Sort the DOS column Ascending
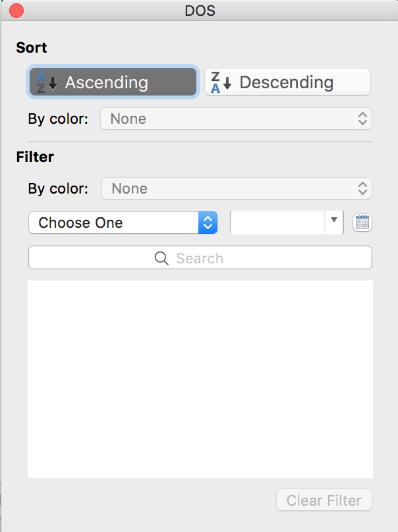Screen dimensions: 398x532 (x=113, y=82)
